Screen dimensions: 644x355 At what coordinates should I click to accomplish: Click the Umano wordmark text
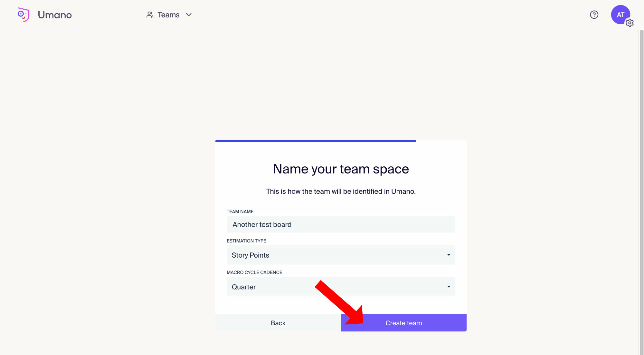[55, 15]
